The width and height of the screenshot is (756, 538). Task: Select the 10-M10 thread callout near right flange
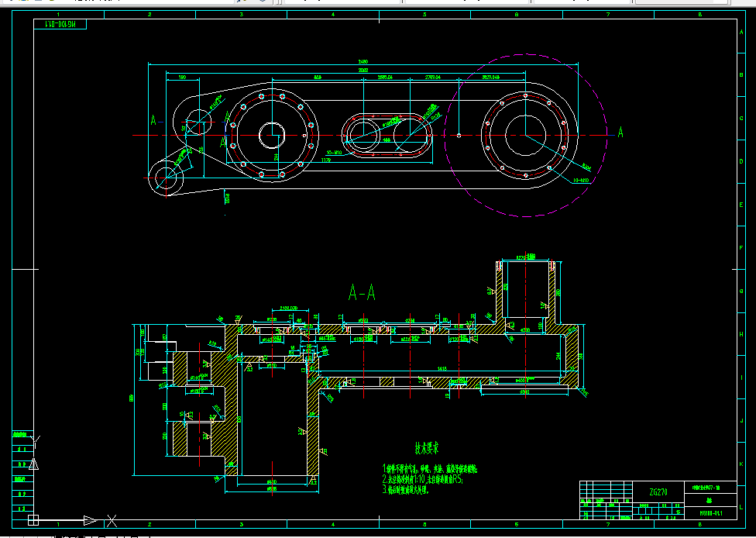(581, 181)
